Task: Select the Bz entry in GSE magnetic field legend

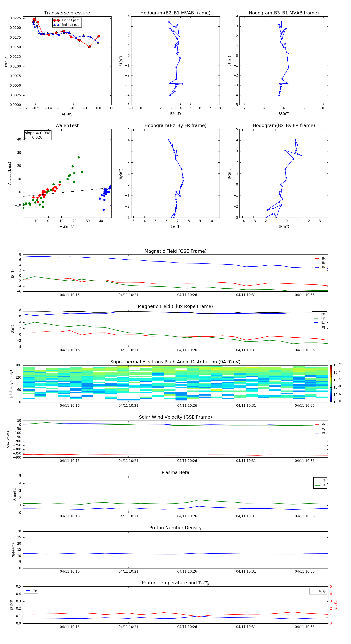Action: (320, 267)
